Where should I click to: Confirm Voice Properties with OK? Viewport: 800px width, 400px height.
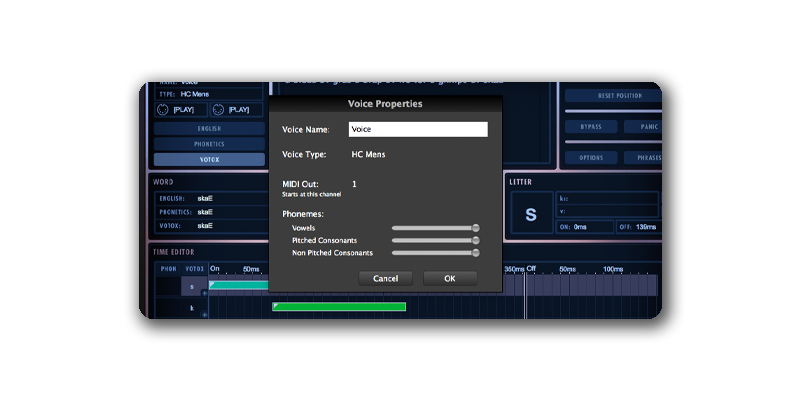(449, 278)
